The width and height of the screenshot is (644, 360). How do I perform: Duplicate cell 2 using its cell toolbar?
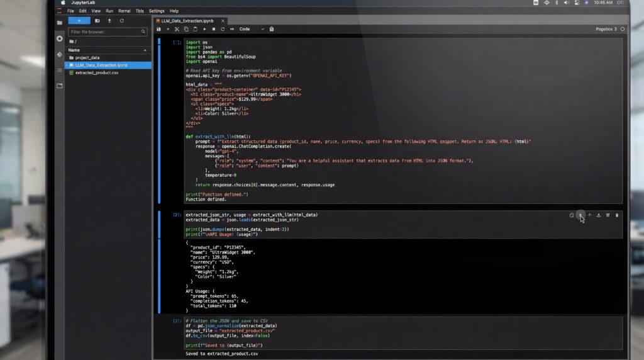coord(572,215)
